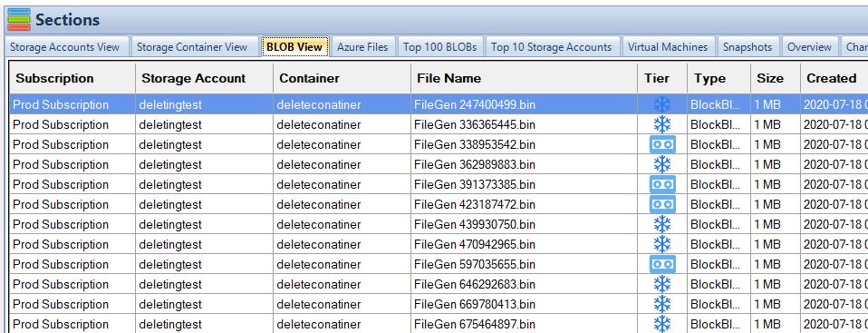Sort by the Storage Account column header
The image size is (868, 333).
(204, 79)
